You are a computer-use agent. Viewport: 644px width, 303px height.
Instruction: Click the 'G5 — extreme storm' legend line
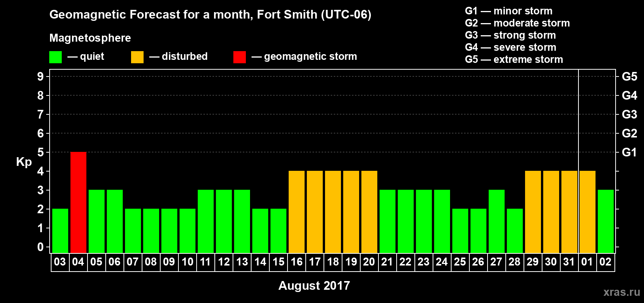click(x=514, y=59)
